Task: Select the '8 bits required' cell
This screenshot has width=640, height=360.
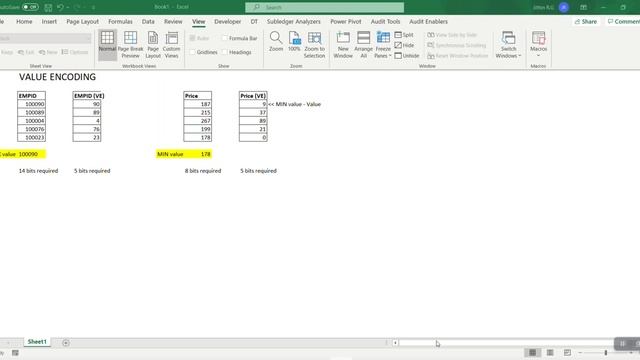Action: click(x=203, y=171)
